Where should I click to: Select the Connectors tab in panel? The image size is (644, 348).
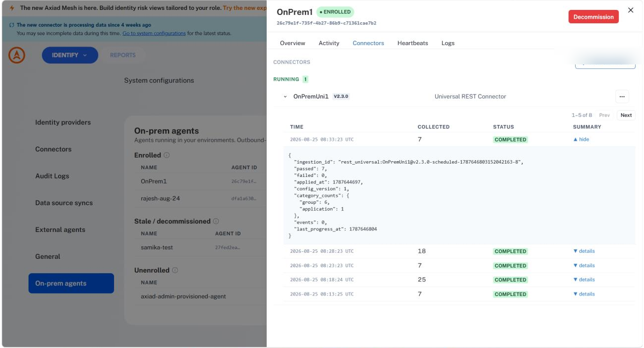click(368, 43)
